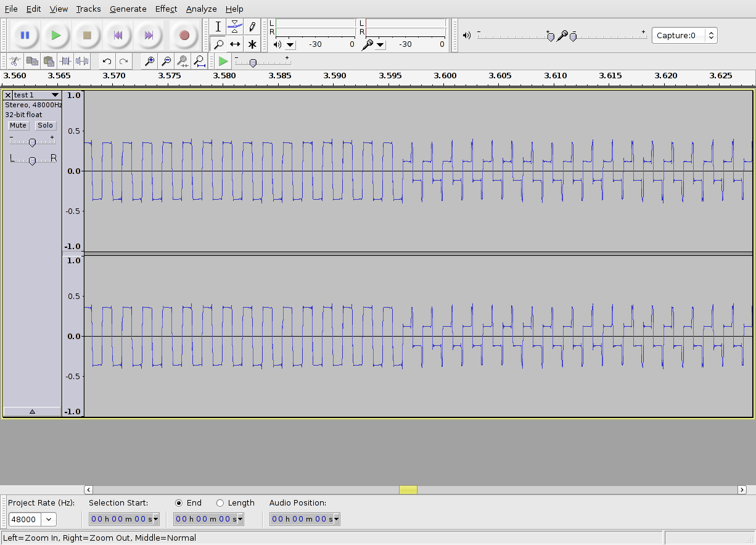This screenshot has height=545, width=756.
Task: Click the Undo arrow icon
Action: coord(107,61)
